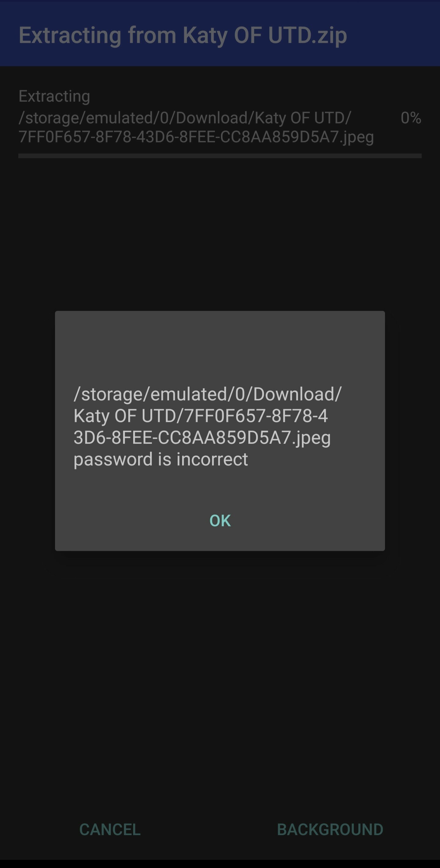Tap background path line '/storage/emulated/0/Download/Katy OF UTD/'
440x868 pixels.
click(x=185, y=118)
